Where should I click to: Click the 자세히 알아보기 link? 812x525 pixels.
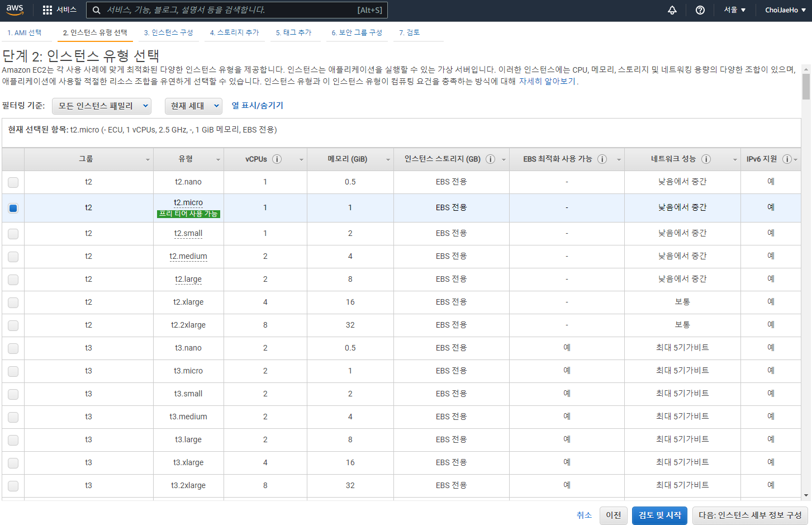click(x=547, y=81)
